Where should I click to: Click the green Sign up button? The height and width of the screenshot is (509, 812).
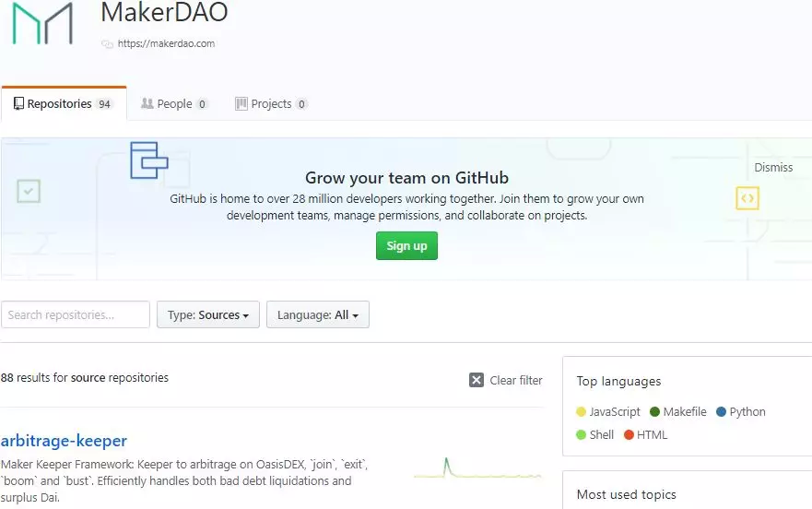[x=406, y=245]
